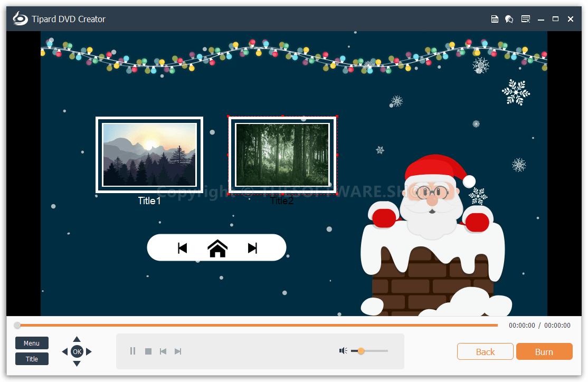Click the Menu button
This screenshot has height=382, width=588.
pos(32,343)
